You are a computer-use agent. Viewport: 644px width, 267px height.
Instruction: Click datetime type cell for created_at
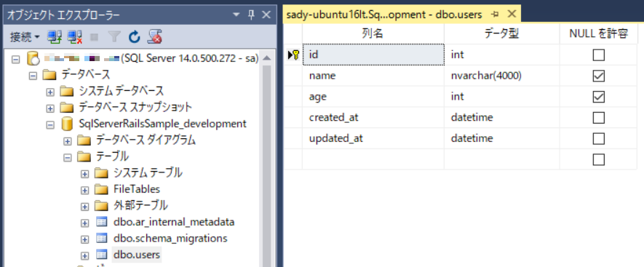[501, 117]
